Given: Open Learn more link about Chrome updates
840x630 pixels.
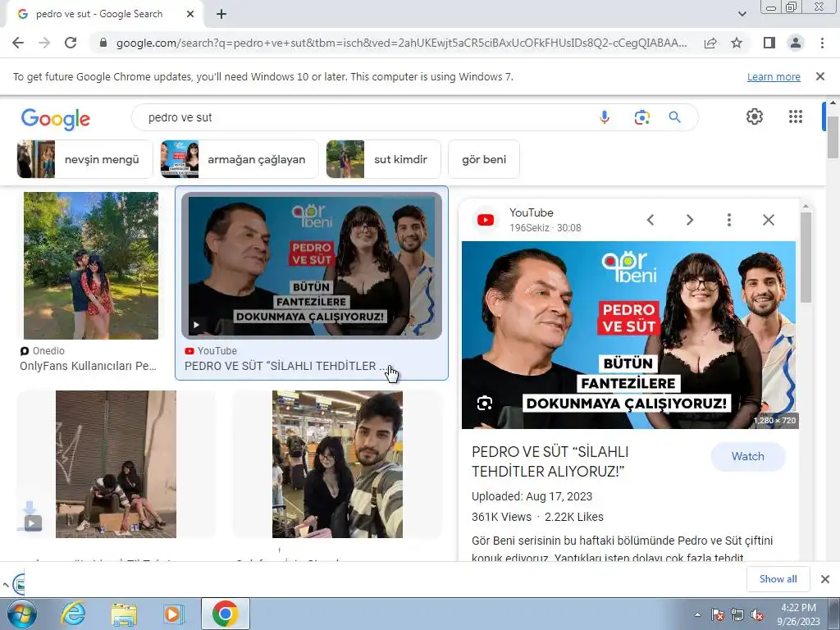Looking at the screenshot, I should [774, 76].
